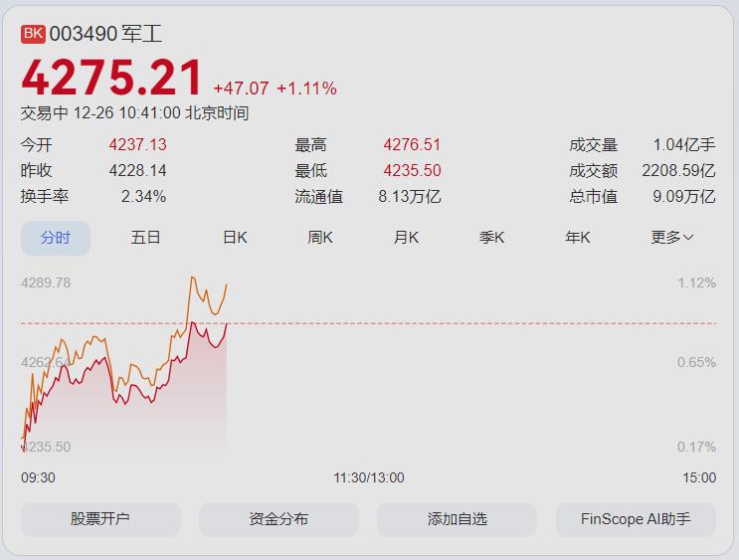Click the red BK badge icon
The height and width of the screenshot is (560, 739).
click(x=33, y=34)
